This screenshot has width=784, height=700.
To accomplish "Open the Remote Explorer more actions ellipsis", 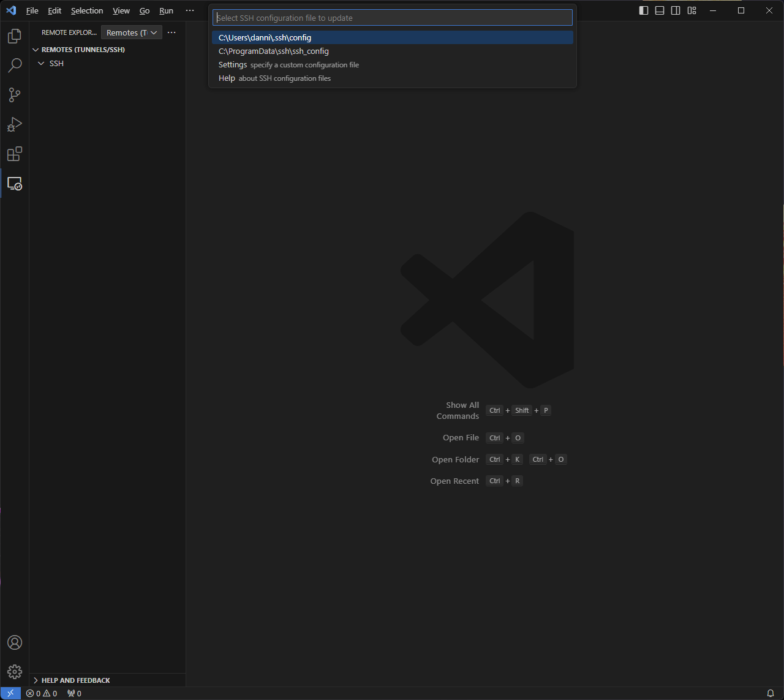I will [171, 32].
